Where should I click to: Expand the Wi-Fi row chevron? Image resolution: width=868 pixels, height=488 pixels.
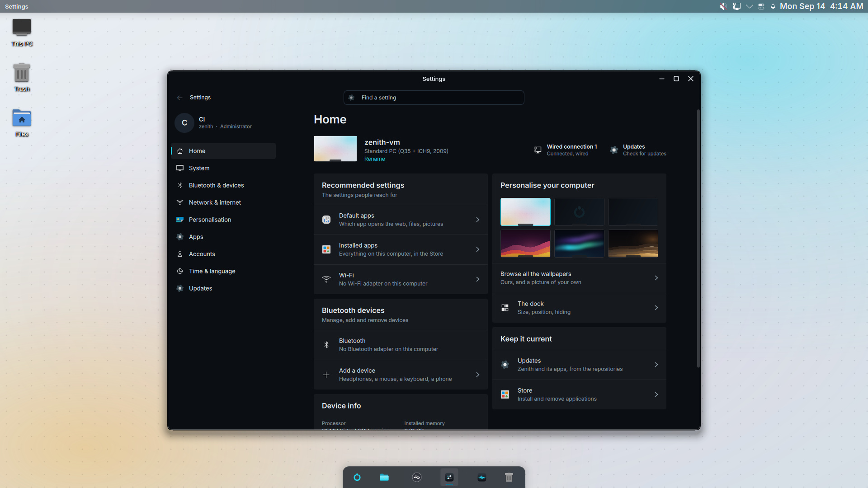point(478,279)
